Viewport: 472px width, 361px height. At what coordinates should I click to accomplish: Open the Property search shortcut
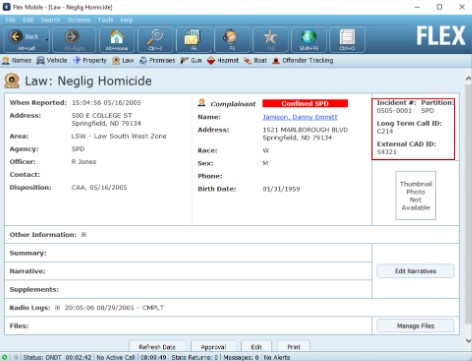pyautogui.click(x=90, y=60)
